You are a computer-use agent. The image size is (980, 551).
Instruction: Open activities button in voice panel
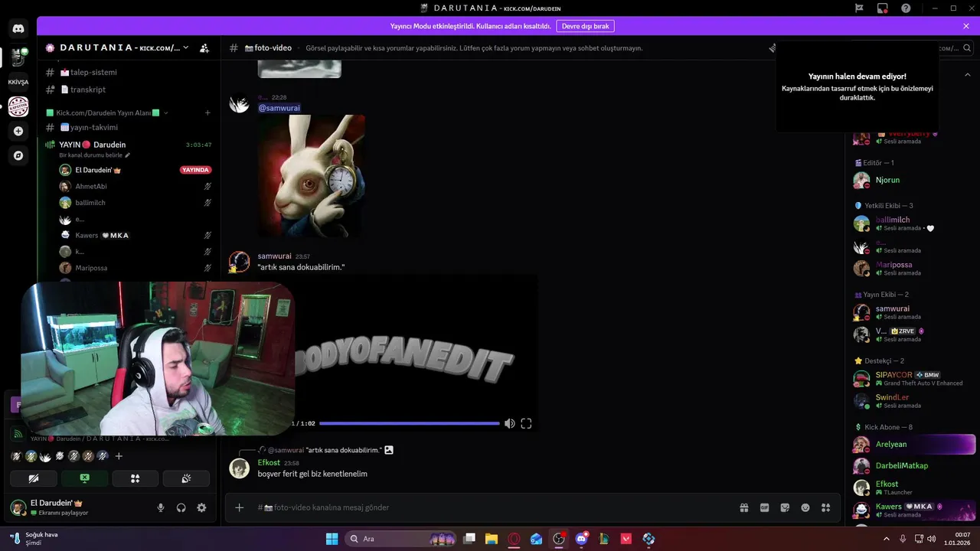point(135,478)
